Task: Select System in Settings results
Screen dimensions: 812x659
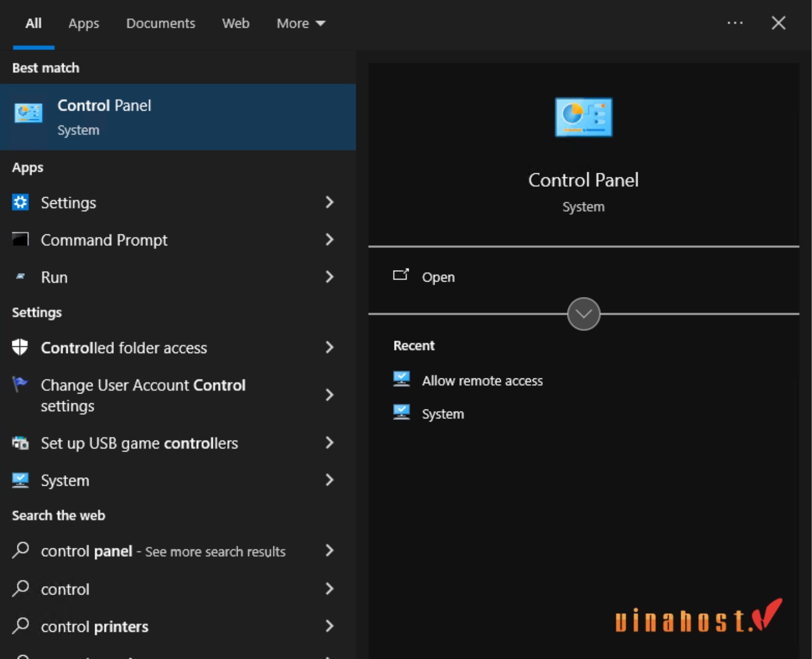Action: coord(178,480)
